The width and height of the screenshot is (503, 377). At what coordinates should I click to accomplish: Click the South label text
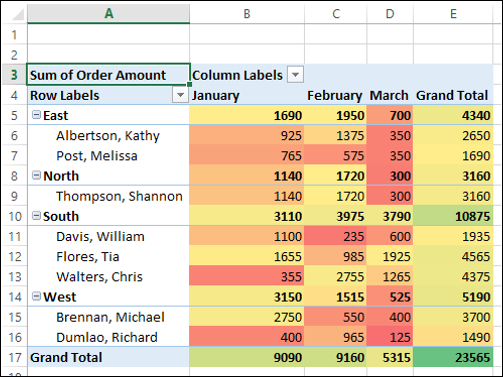point(61,216)
